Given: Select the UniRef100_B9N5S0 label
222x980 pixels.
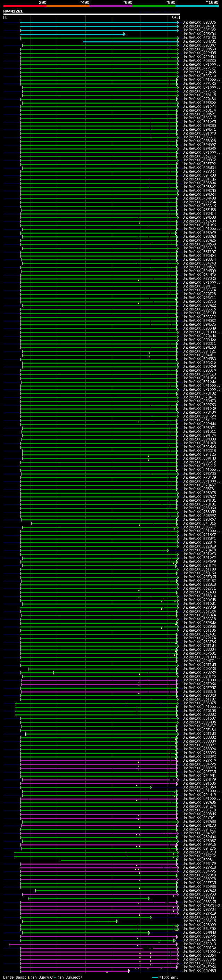Looking at the screenshot, I should [x=199, y=49].
